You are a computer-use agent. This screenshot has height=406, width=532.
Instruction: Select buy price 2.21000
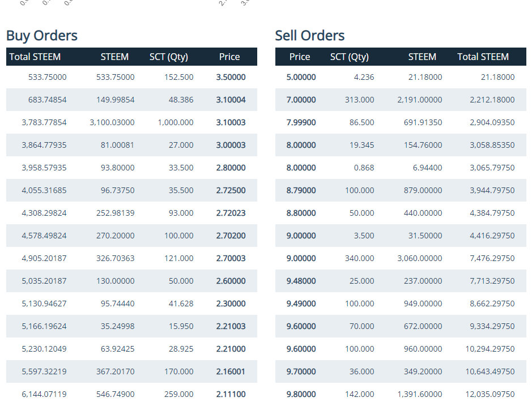pyautogui.click(x=231, y=349)
